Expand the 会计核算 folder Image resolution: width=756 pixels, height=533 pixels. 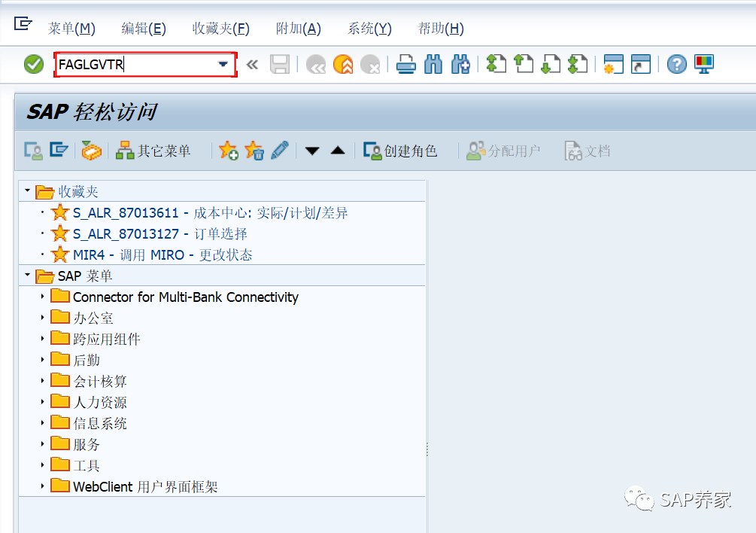coord(42,381)
